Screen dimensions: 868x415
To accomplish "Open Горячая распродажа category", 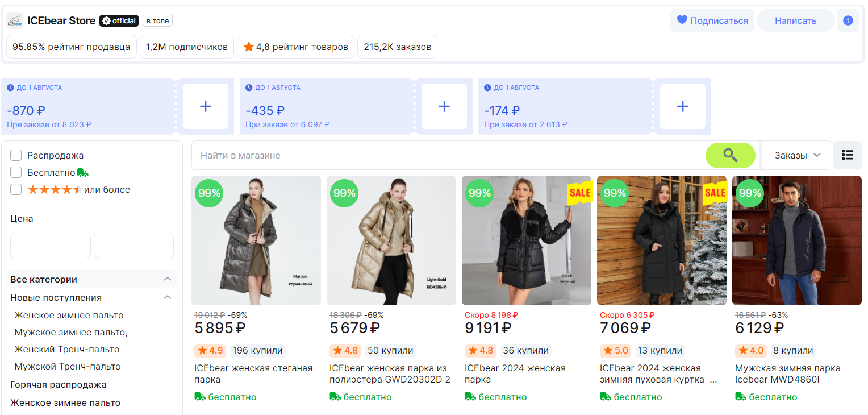I will (x=59, y=384).
